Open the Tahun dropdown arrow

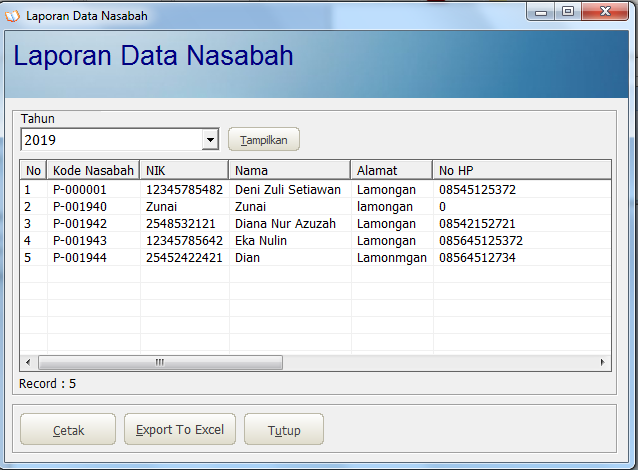[210, 140]
